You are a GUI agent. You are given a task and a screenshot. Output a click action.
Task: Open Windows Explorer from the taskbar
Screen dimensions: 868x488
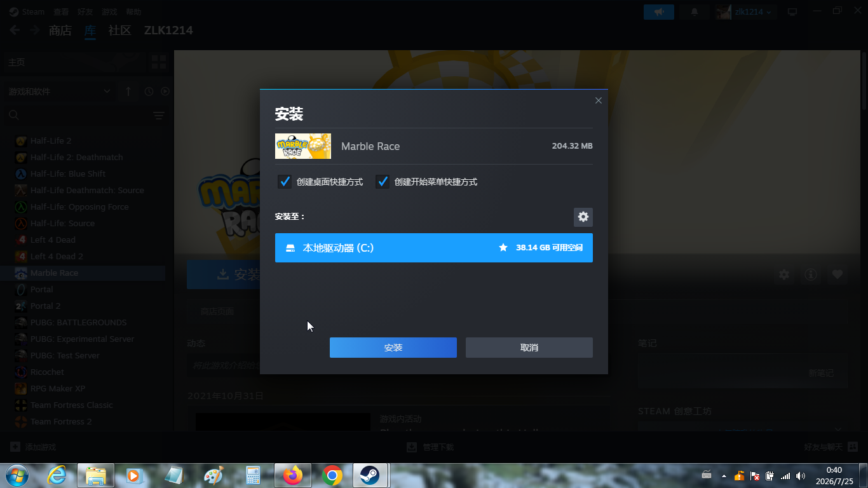pyautogui.click(x=96, y=475)
